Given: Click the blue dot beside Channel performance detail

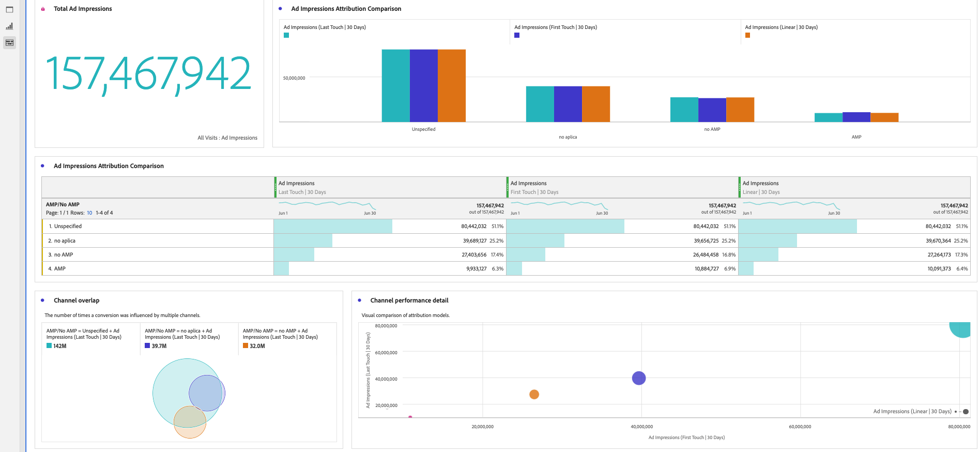Looking at the screenshot, I should [x=359, y=300].
